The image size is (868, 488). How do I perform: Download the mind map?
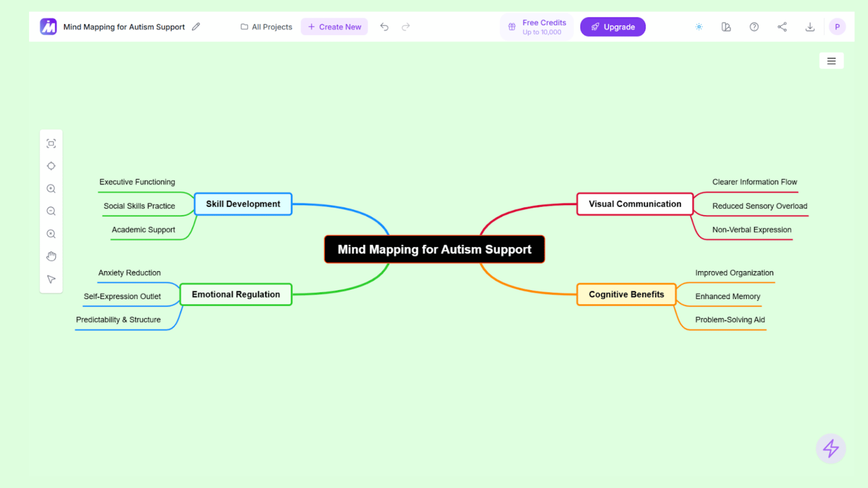(810, 27)
